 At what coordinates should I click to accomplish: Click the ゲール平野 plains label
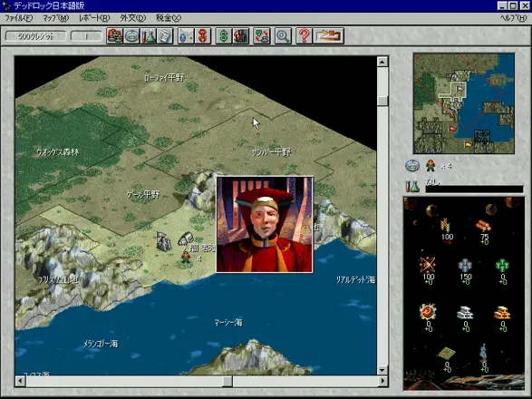[143, 195]
